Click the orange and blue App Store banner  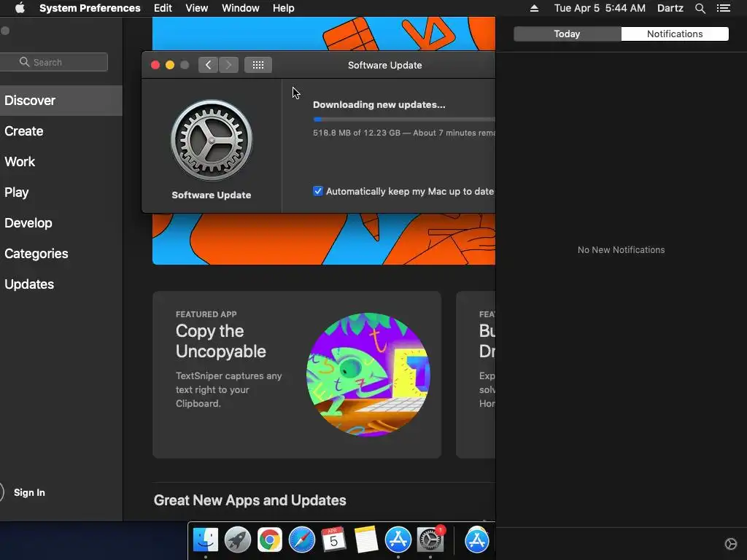click(x=324, y=238)
